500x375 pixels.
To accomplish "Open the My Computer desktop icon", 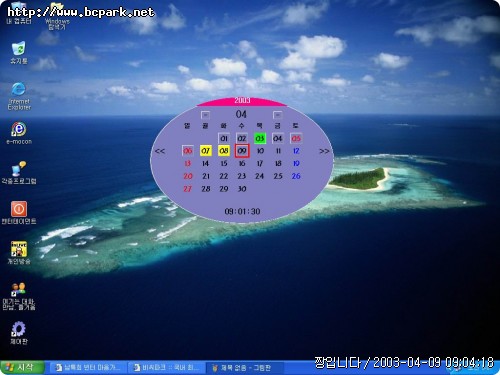I will [x=19, y=13].
